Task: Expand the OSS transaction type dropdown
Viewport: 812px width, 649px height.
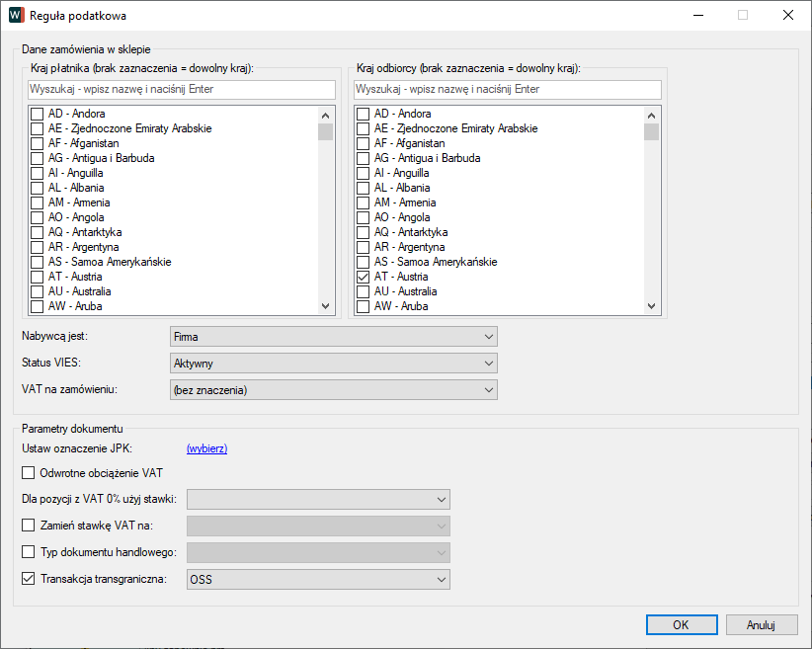Action: pyautogui.click(x=318, y=579)
